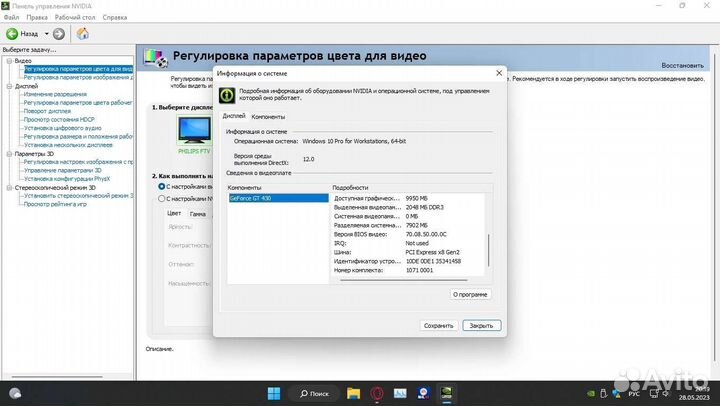The width and height of the screenshot is (720, 406).
Task: Select GeForce GT 430 in components list
Action: [x=278, y=198]
